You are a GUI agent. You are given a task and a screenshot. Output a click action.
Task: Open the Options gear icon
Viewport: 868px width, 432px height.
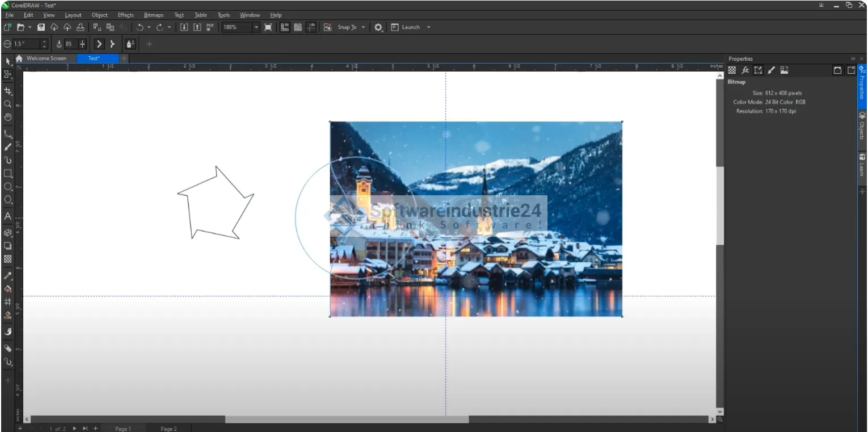(378, 27)
